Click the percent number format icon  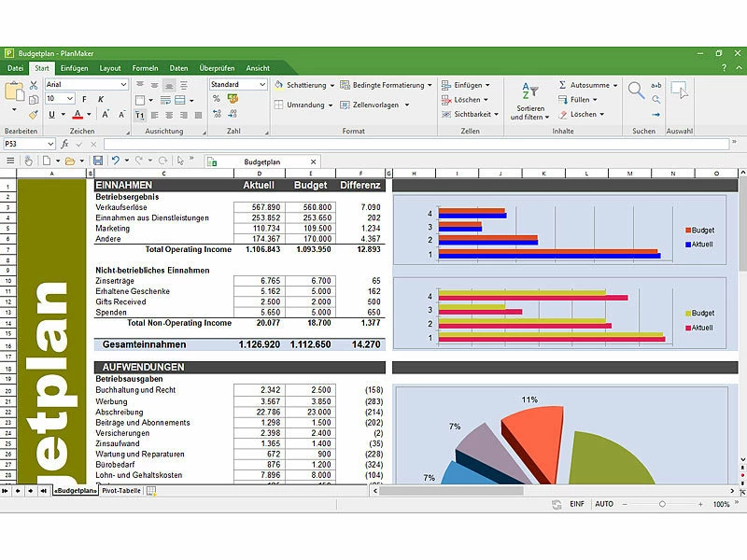pos(217,99)
